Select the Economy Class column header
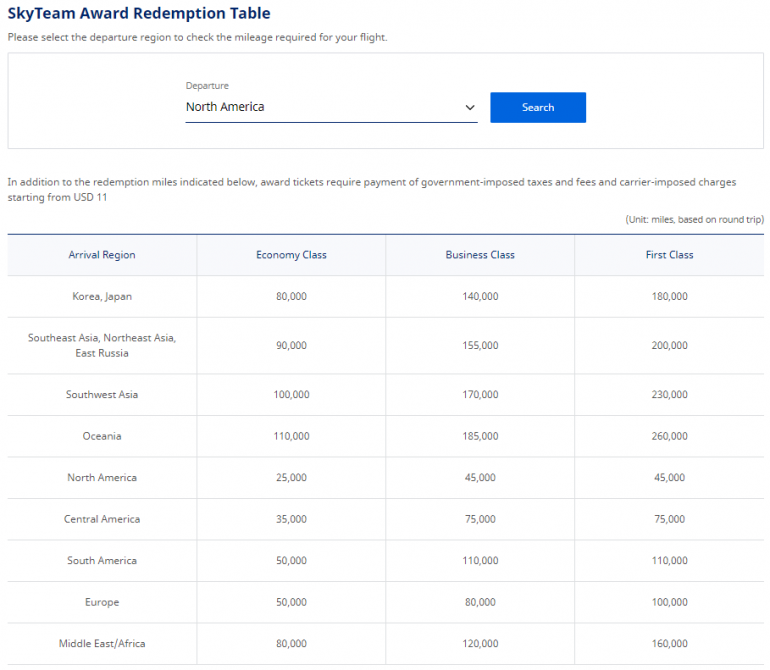 [291, 255]
